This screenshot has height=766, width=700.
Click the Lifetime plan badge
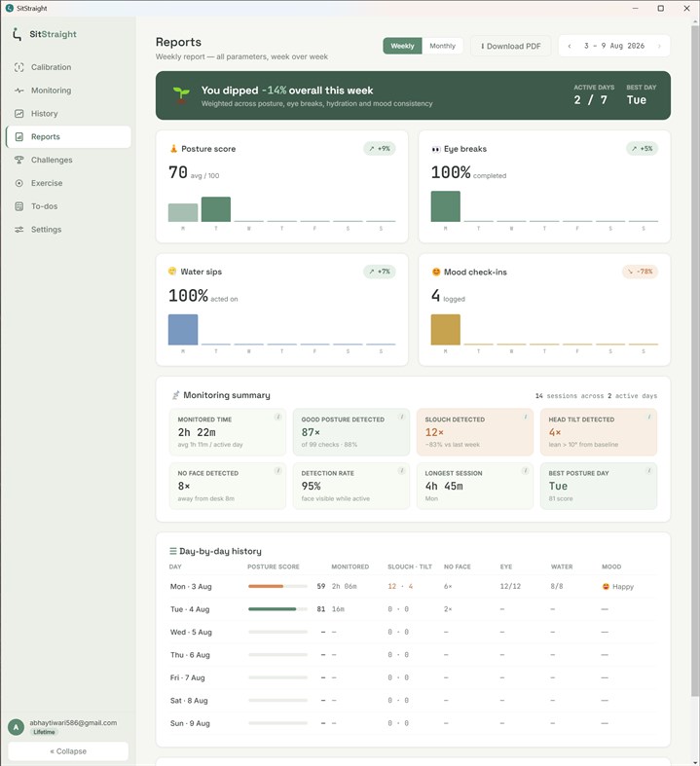44,732
